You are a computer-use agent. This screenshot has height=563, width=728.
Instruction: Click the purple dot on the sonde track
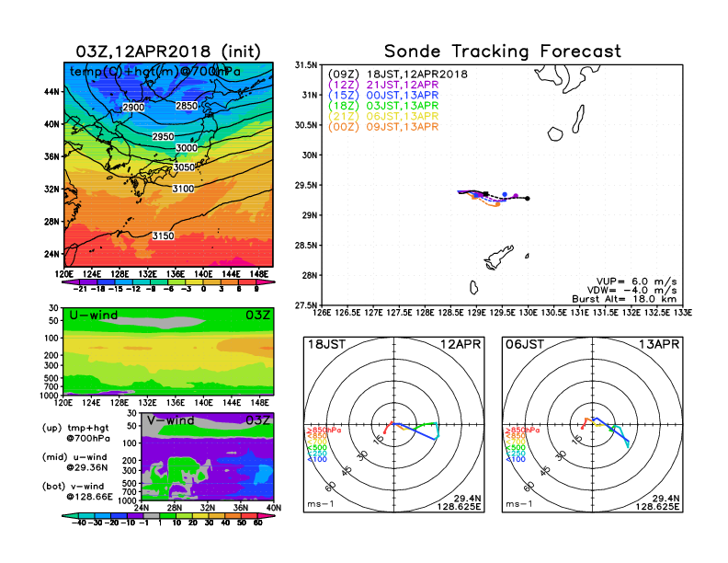click(517, 196)
